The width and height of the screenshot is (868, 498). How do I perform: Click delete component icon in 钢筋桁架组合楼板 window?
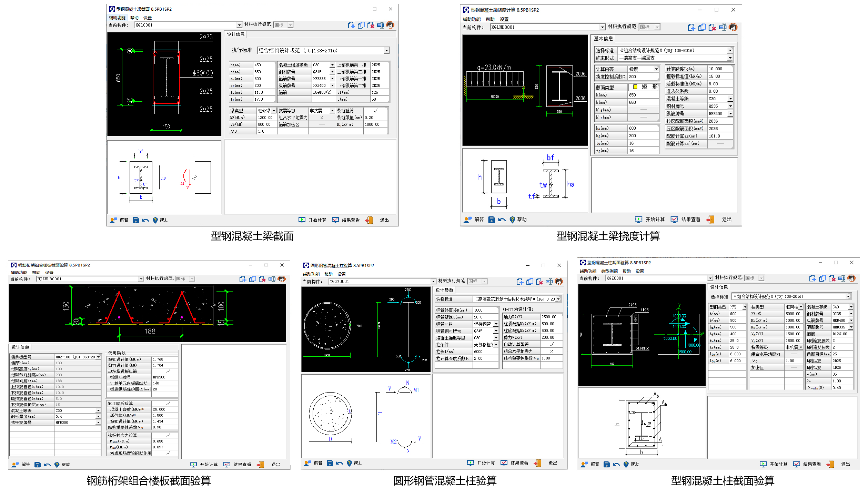point(262,279)
